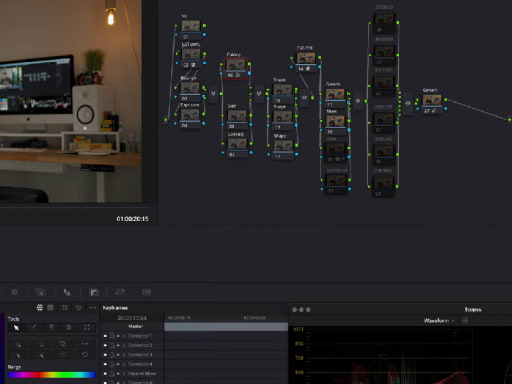512x384 pixels.
Task: Select the Parallel Mixer label in Keyframes
Action: click(x=142, y=373)
